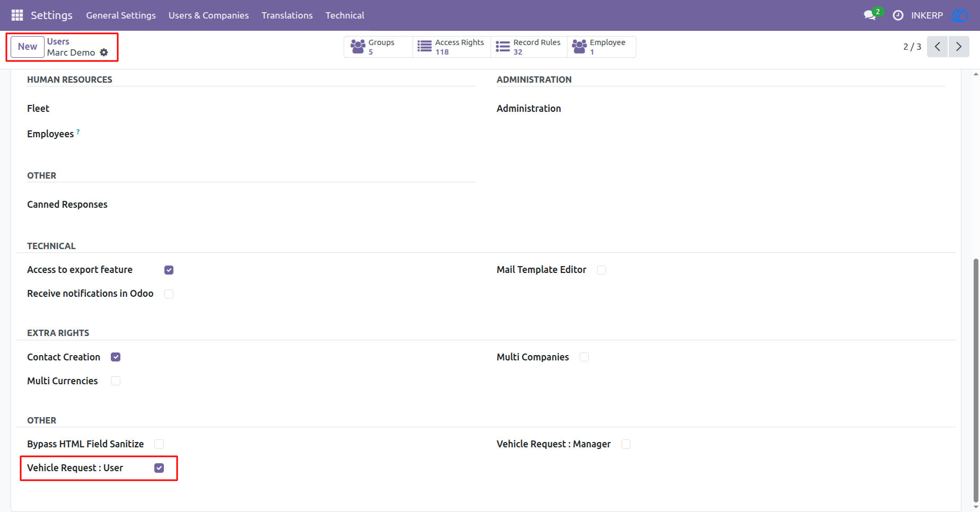
Task: Create a new user with New button
Action: pos(28,47)
